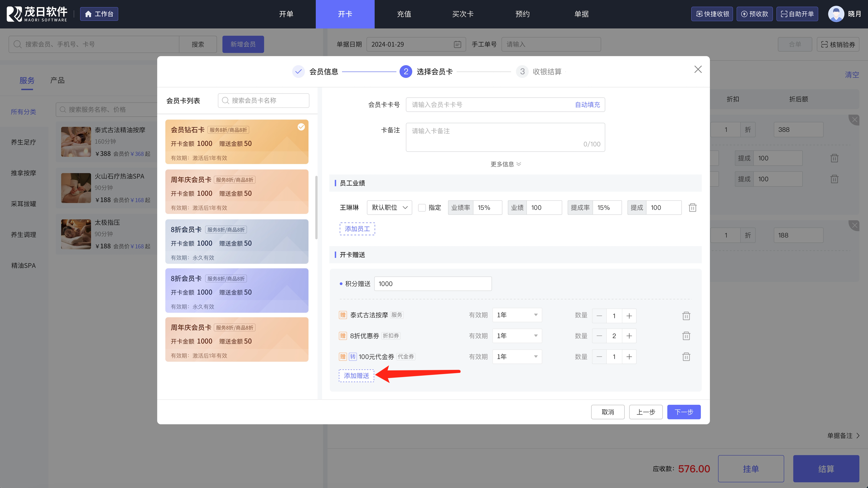Click the calendar icon in 单据日期
868x488 pixels.
pyautogui.click(x=457, y=44)
